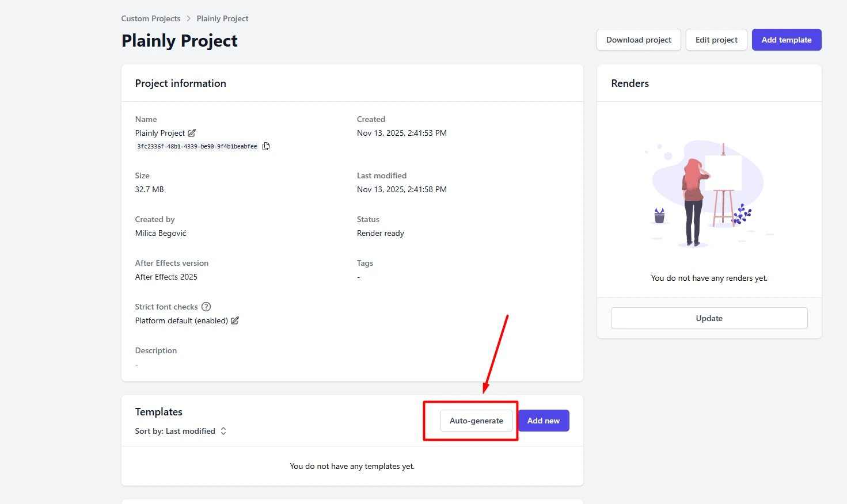Select the Platform default (enabled) text
The height and width of the screenshot is (504, 847).
pos(181,320)
